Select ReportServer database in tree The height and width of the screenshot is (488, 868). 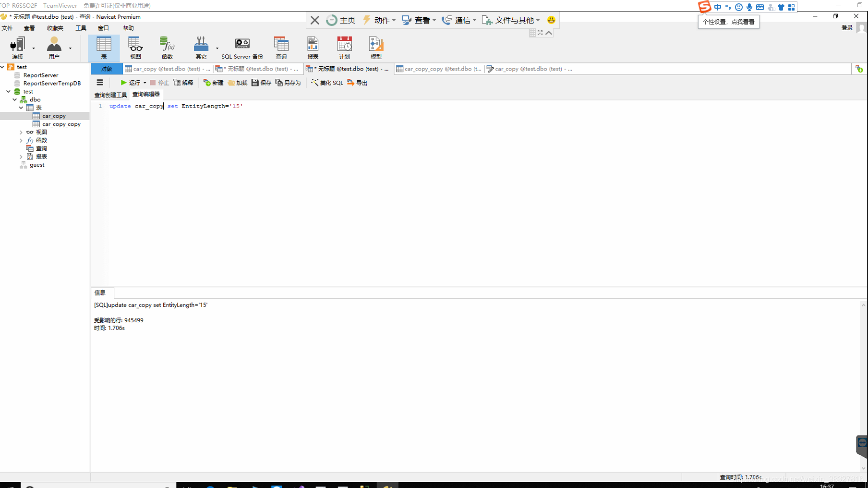pos(41,75)
